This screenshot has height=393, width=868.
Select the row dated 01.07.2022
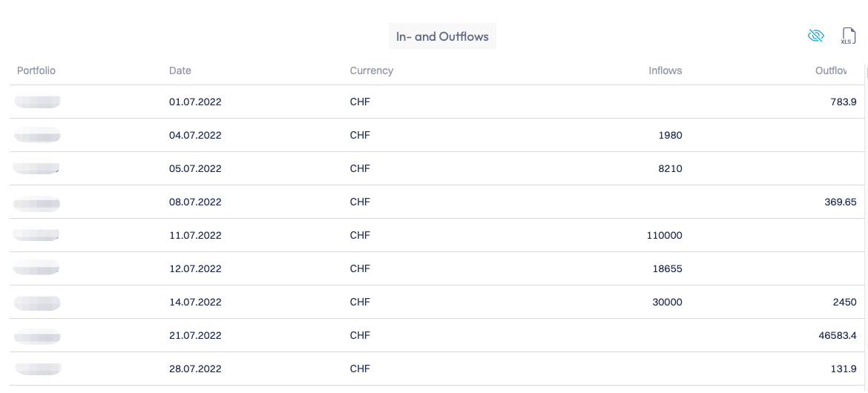pos(195,102)
